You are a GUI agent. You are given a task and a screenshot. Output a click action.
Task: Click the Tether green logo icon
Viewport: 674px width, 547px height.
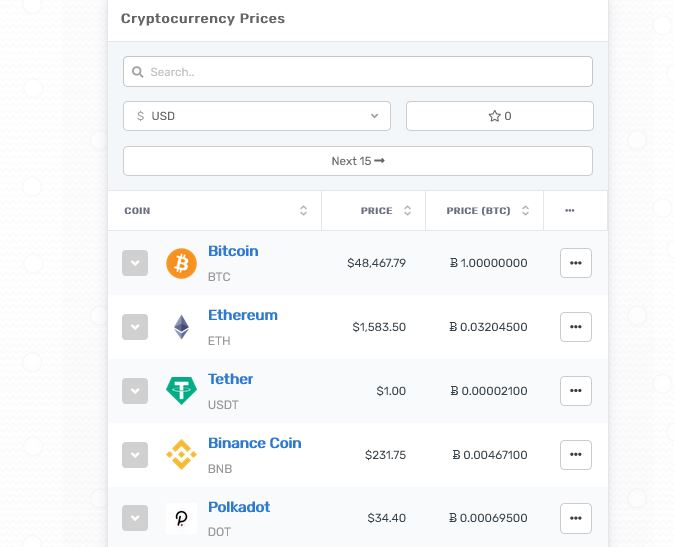[181, 390]
